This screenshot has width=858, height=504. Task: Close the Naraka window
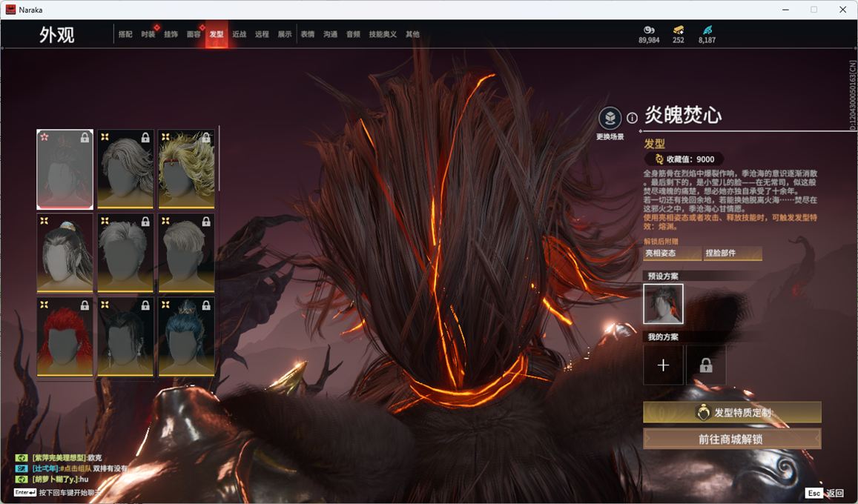pos(842,10)
